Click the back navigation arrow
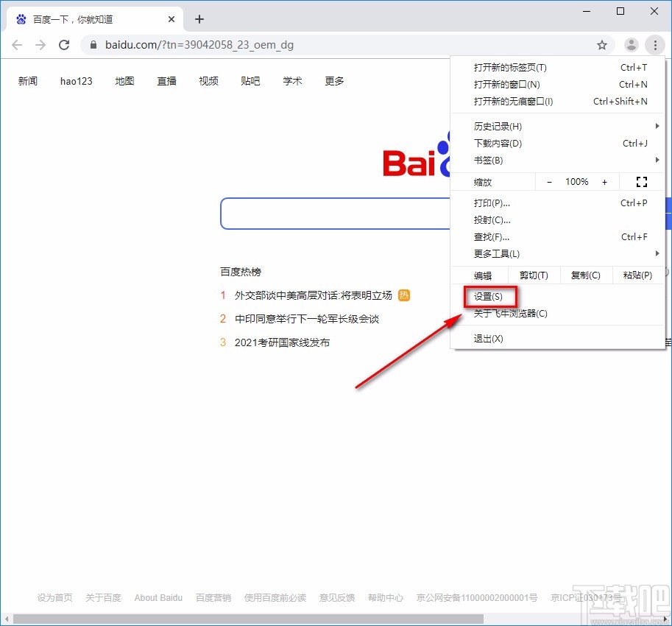The image size is (672, 626). [16, 44]
